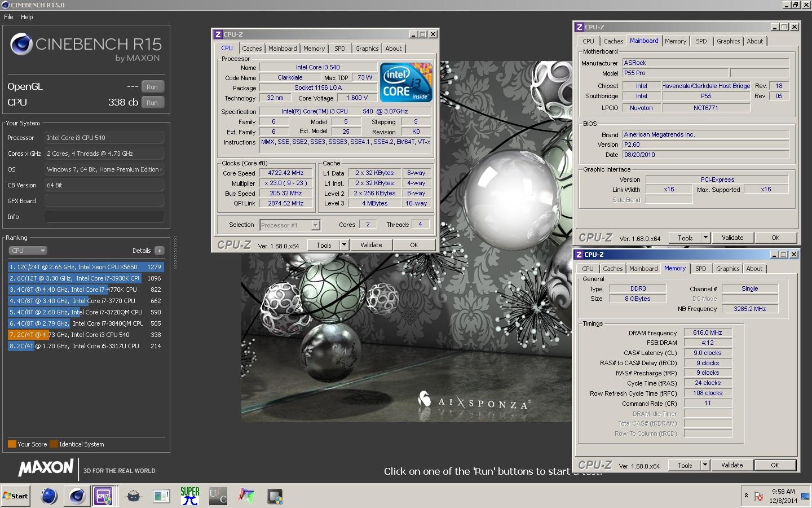Click Validate in CPU-Z CPU window
Image resolution: width=812 pixels, height=508 pixels.
pos(371,245)
